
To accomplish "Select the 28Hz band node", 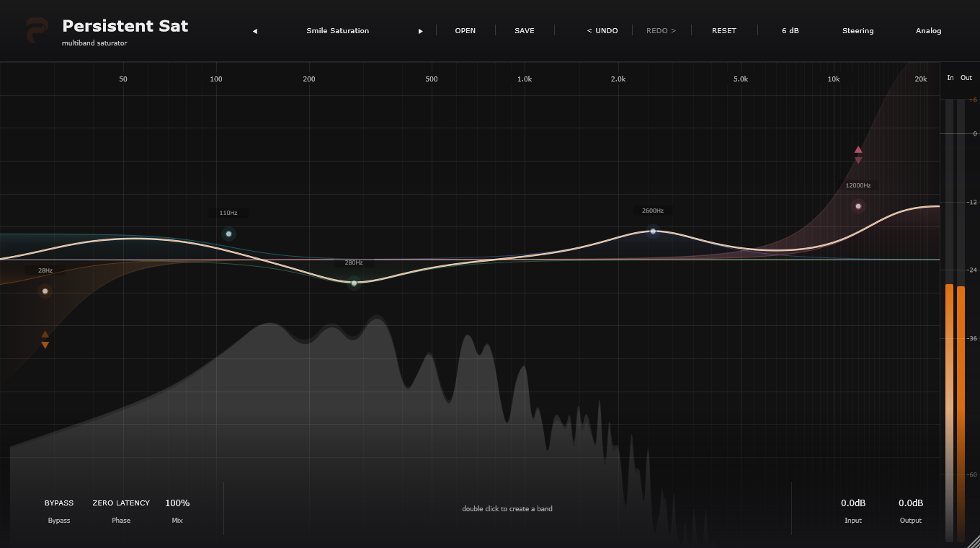I will [x=45, y=291].
